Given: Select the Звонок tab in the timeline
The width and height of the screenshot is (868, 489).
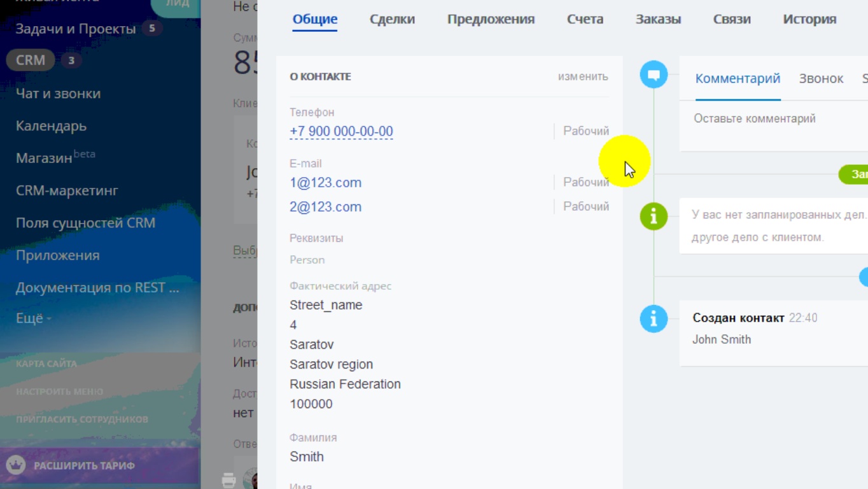Looking at the screenshot, I should (x=821, y=78).
